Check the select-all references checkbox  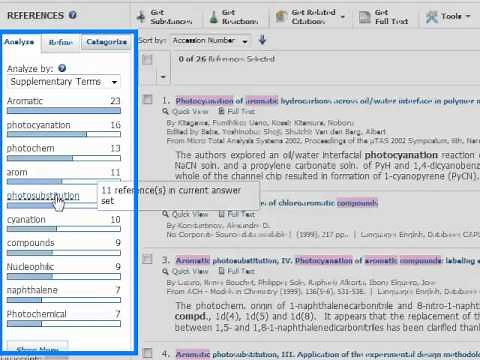(x=147, y=60)
